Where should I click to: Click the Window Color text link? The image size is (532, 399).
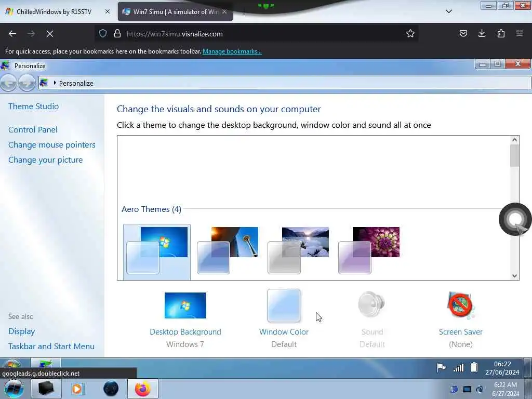284,332
